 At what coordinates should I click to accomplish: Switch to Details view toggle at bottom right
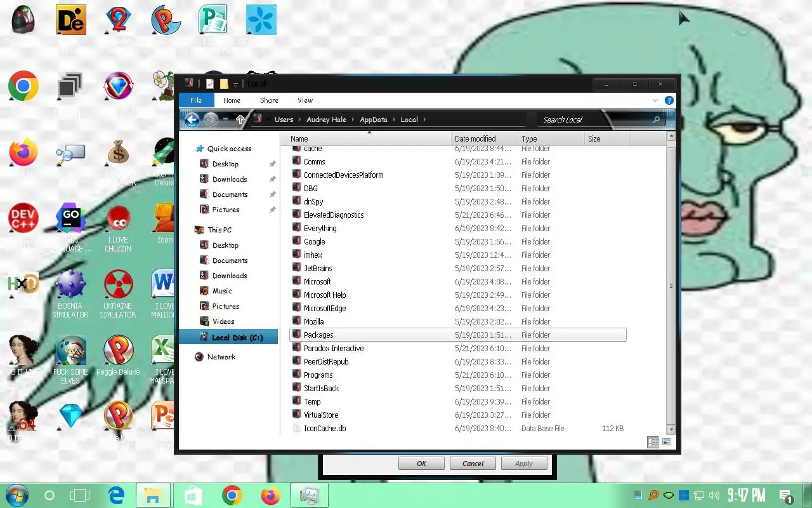click(x=653, y=442)
